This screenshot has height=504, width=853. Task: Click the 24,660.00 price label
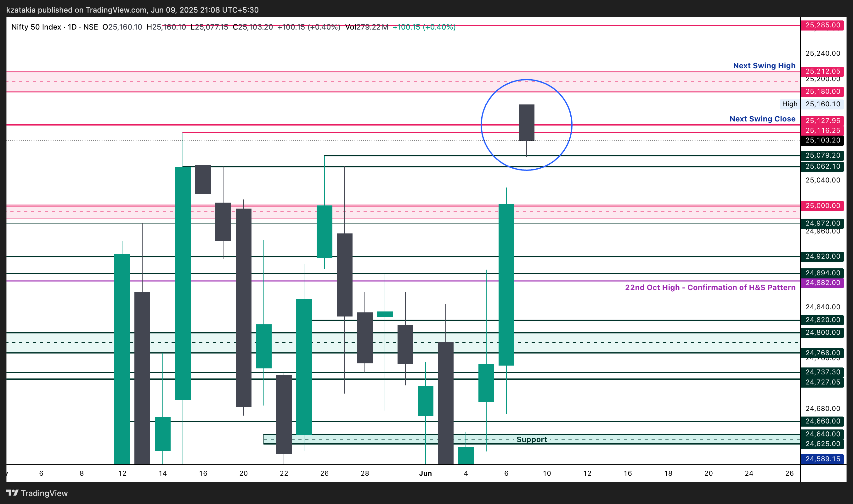click(822, 421)
